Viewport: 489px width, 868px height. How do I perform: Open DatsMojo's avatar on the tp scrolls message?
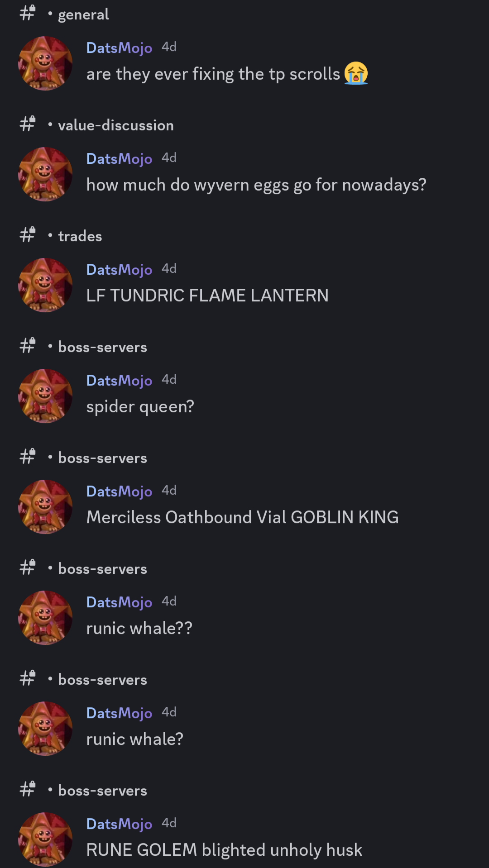click(45, 63)
